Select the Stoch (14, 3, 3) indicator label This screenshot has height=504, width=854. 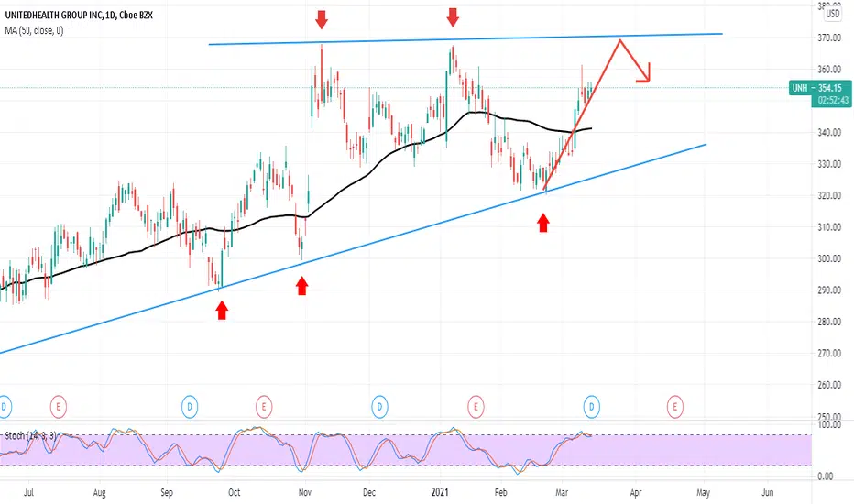30,436
